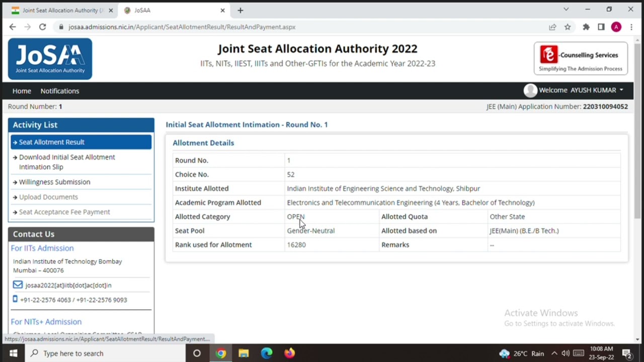Click the user avatar beside Welcome
644x362 pixels.
(530, 90)
